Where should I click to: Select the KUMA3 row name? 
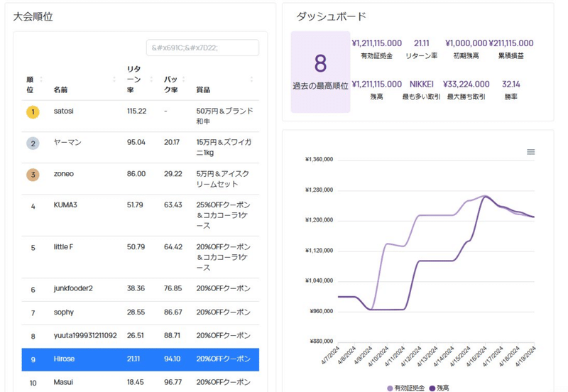pyautogui.click(x=65, y=205)
